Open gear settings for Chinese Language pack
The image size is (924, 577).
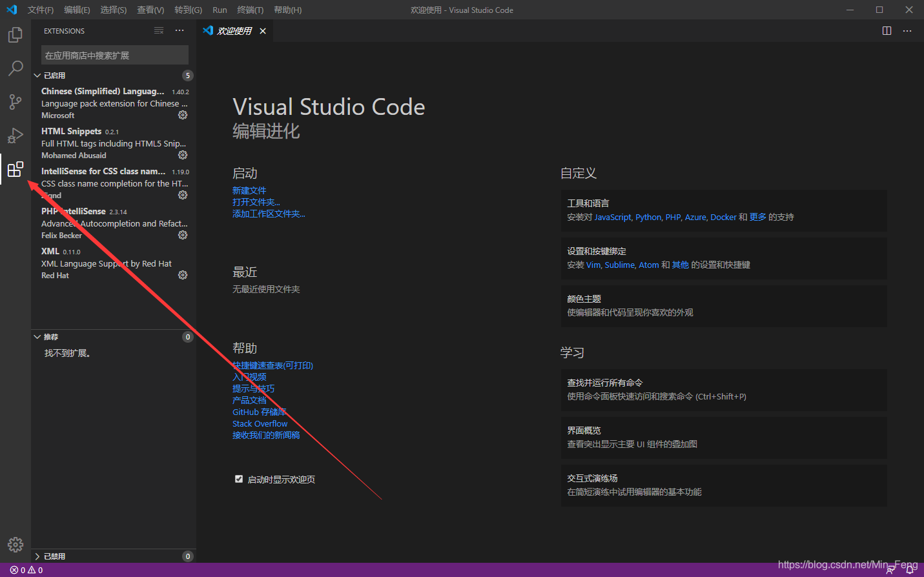pos(183,115)
